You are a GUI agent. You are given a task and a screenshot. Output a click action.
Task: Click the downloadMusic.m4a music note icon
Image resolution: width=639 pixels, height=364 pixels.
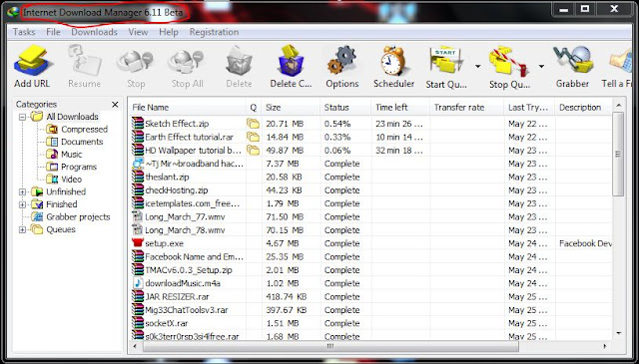(138, 283)
